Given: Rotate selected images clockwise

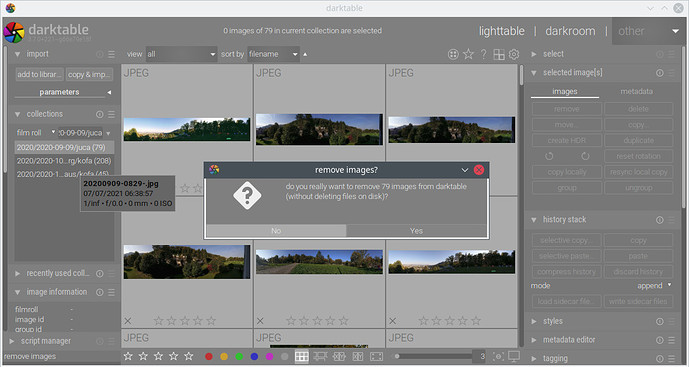Looking at the screenshot, I should [x=585, y=156].
